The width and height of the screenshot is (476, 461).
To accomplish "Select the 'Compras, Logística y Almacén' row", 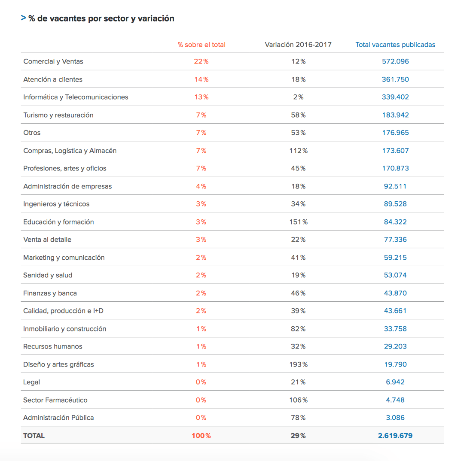I will tap(70, 151).
